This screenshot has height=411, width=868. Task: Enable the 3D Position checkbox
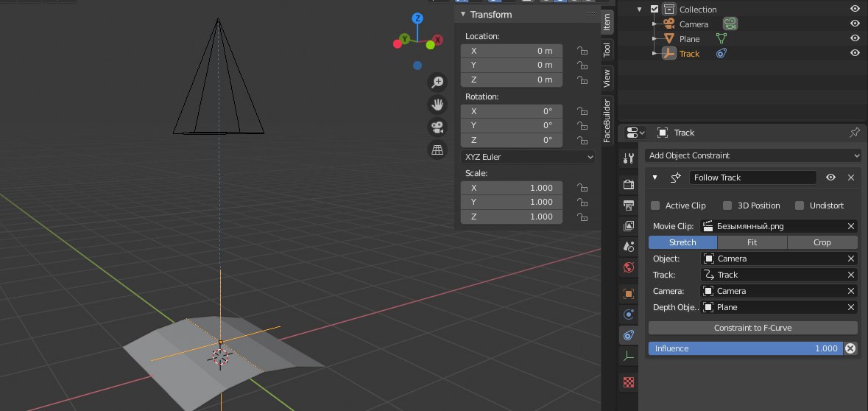click(x=727, y=205)
